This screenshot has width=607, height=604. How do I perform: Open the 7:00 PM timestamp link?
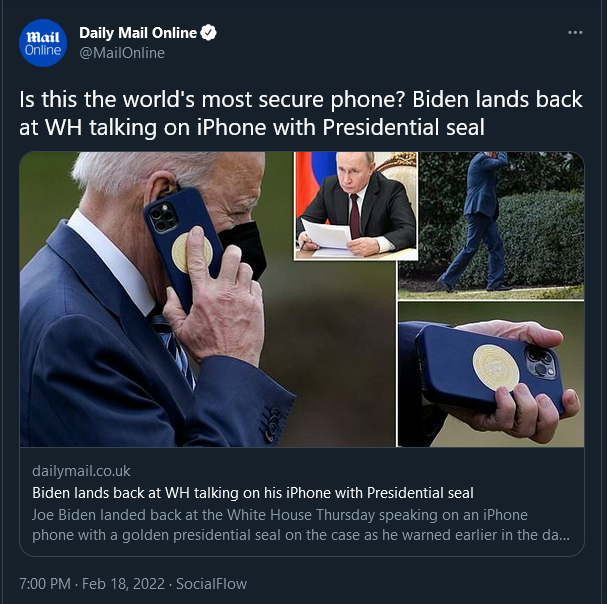[x=45, y=584]
